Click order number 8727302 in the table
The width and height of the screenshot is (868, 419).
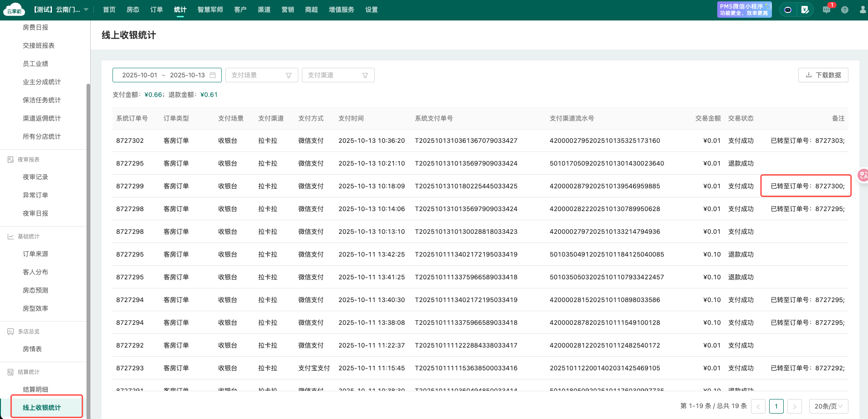[130, 141]
